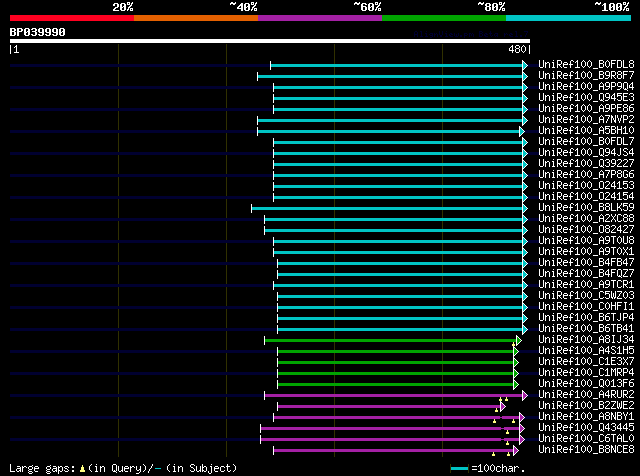Click the Large gaps legend text
This screenshot has height=476, width=640.
click(x=42, y=468)
